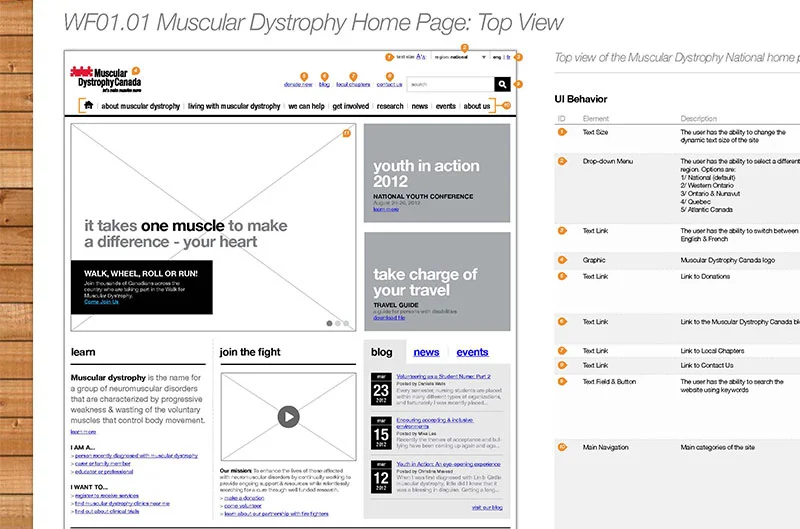Click make a donation link
800x529 pixels.
(244, 498)
